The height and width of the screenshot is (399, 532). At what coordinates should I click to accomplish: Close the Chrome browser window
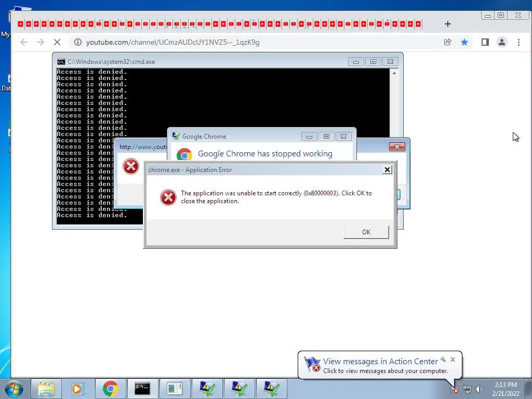pos(518,15)
